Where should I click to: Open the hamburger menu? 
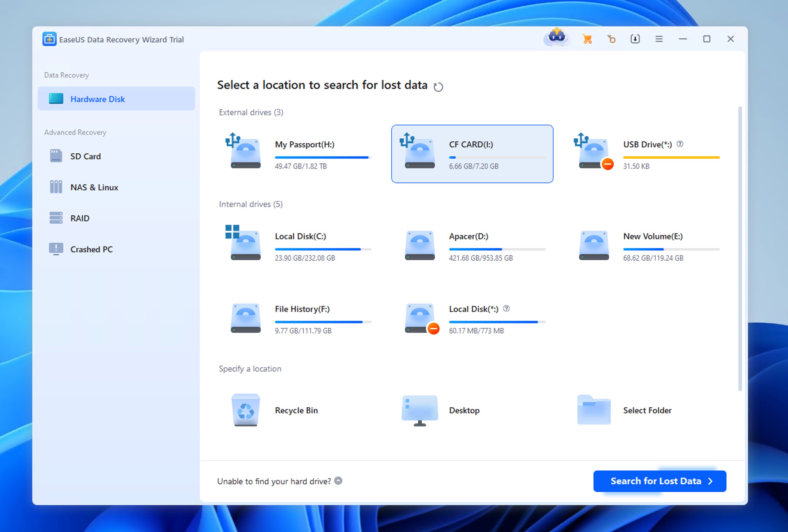(x=659, y=39)
